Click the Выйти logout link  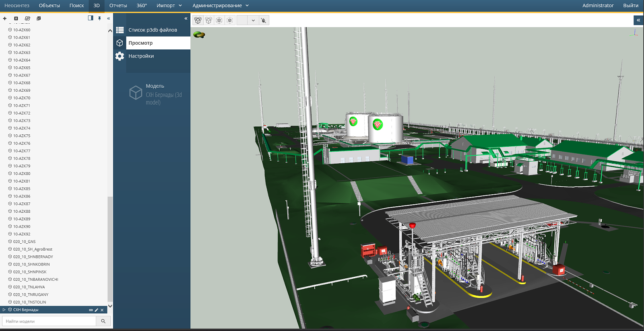tap(630, 6)
